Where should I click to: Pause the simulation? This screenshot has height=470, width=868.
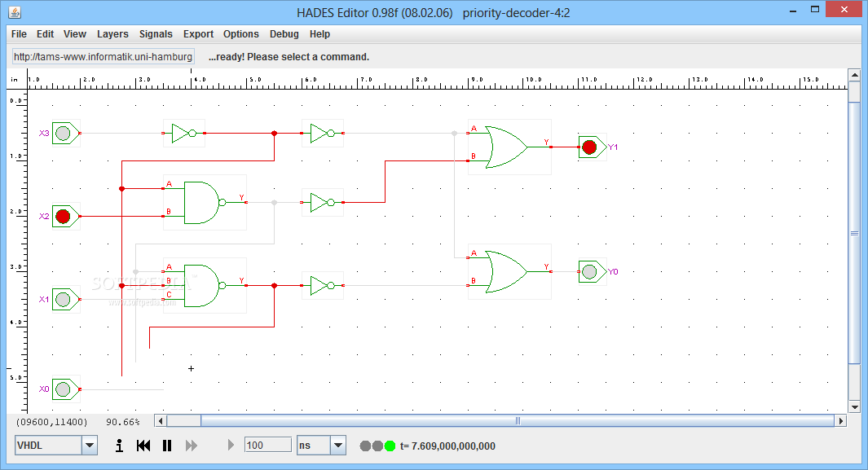166,445
